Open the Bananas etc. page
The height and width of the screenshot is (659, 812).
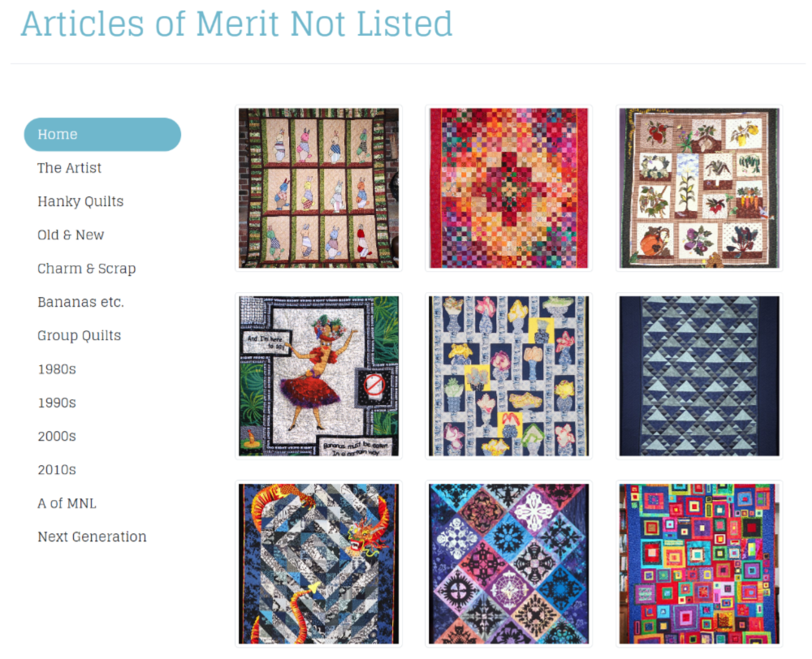tap(80, 302)
